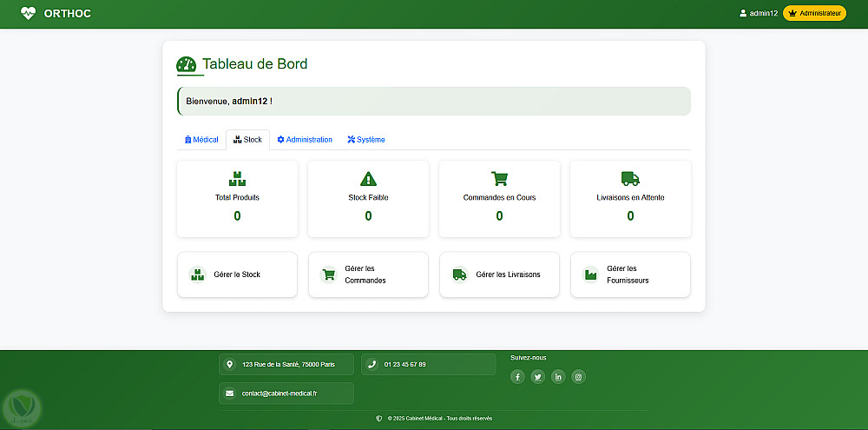Click the Tableau de Bord heading text
The image size is (868, 430).
(x=254, y=64)
